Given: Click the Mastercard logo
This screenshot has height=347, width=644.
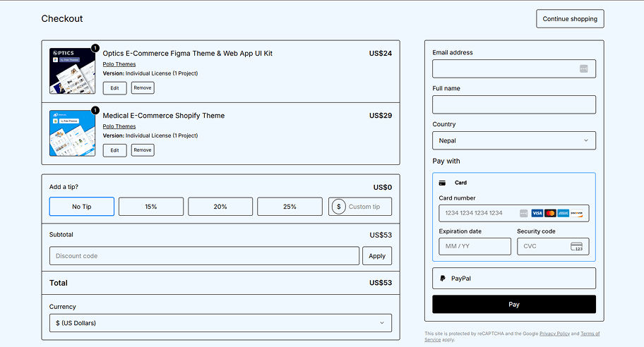Looking at the screenshot, I should click(x=550, y=213).
